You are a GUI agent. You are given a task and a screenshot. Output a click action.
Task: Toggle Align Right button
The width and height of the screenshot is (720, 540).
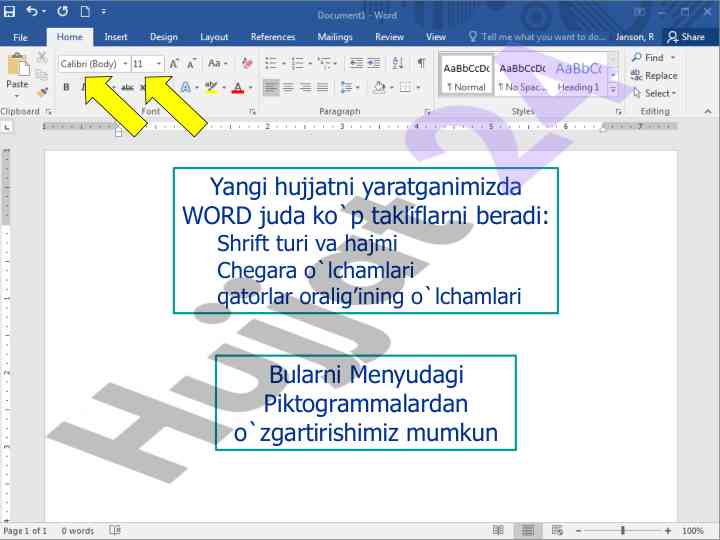306,87
